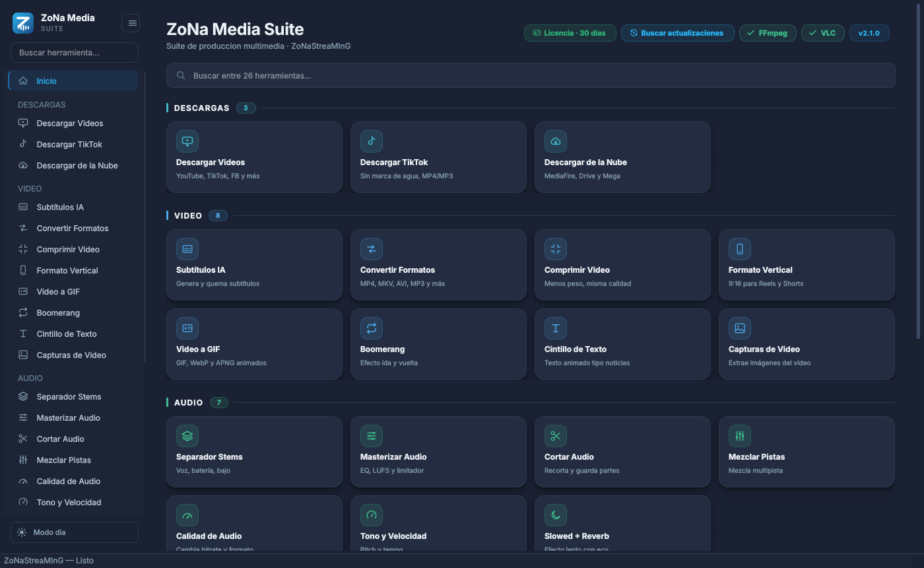Click the Convertir Formatos card icon
Viewport: 924px width, 568px height.
[x=372, y=249]
